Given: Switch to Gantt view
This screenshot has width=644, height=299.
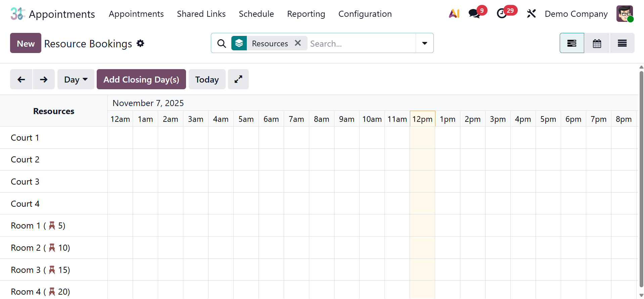Looking at the screenshot, I should tap(572, 43).
